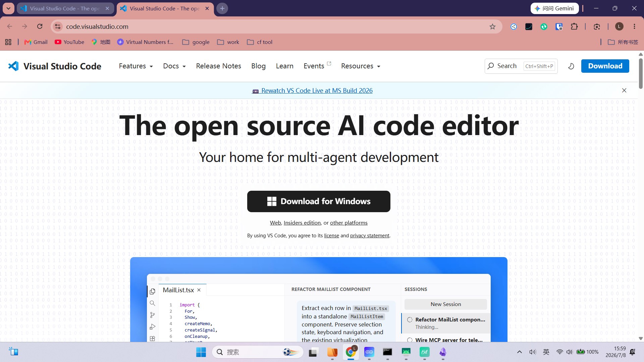Image resolution: width=644 pixels, height=362 pixels.
Task: Dismiss the MS Build announcement banner
Action: tap(624, 90)
